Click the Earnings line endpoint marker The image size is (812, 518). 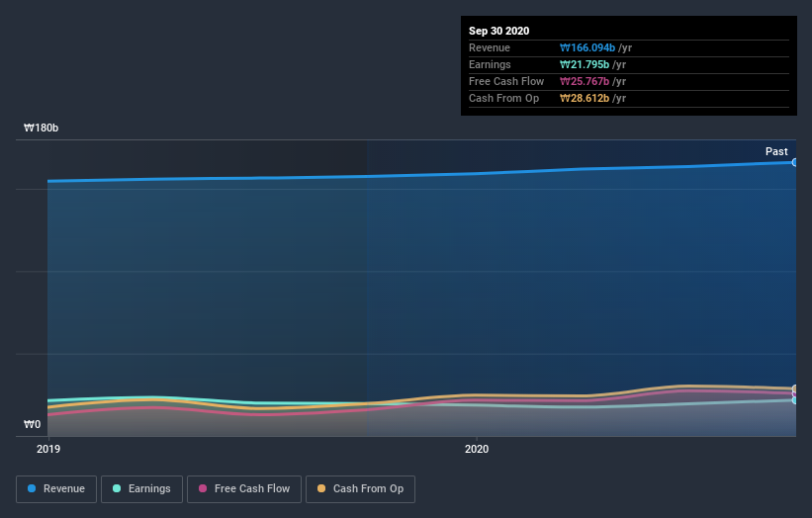pos(795,400)
